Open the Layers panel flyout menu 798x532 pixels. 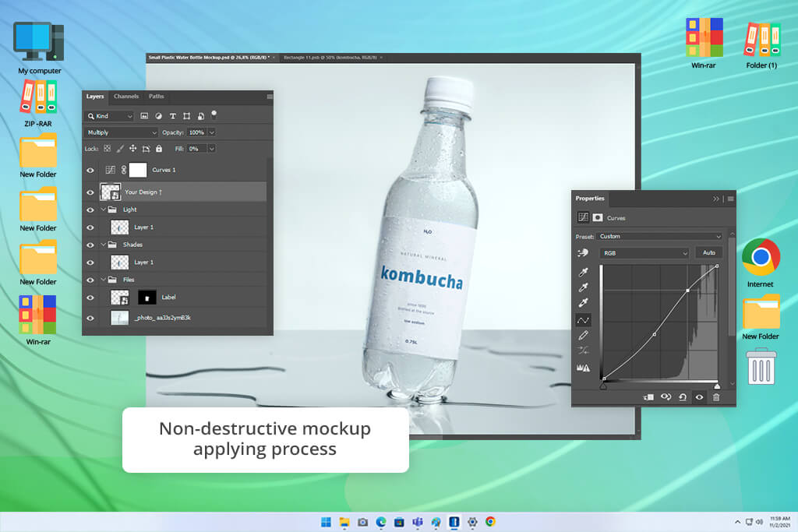(x=270, y=97)
